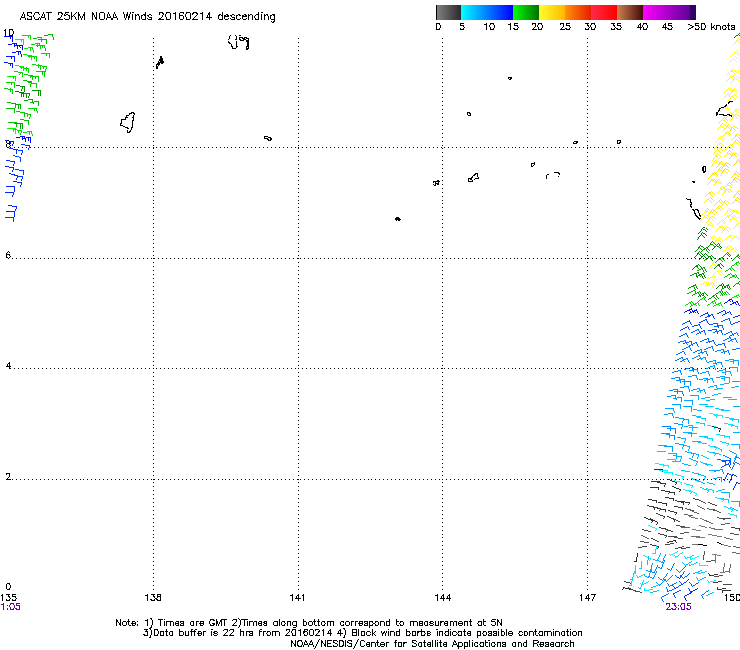Click the purple time stamp '1:05'

[11, 607]
